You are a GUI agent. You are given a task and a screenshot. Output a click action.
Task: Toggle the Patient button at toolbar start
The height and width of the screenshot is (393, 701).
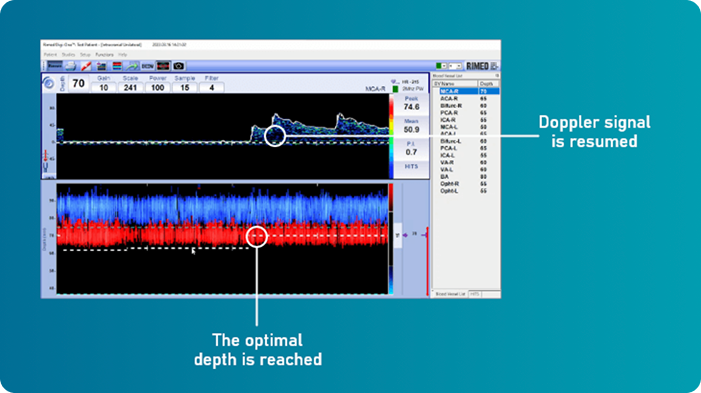coord(55,66)
